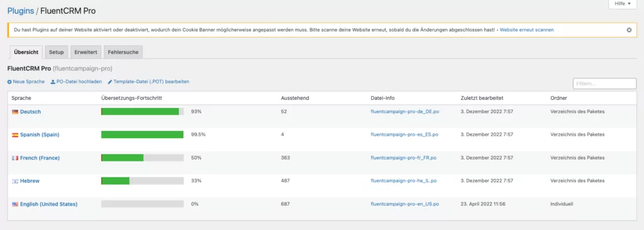
Task: Click PO-Datei hochladen link
Action: point(76,82)
